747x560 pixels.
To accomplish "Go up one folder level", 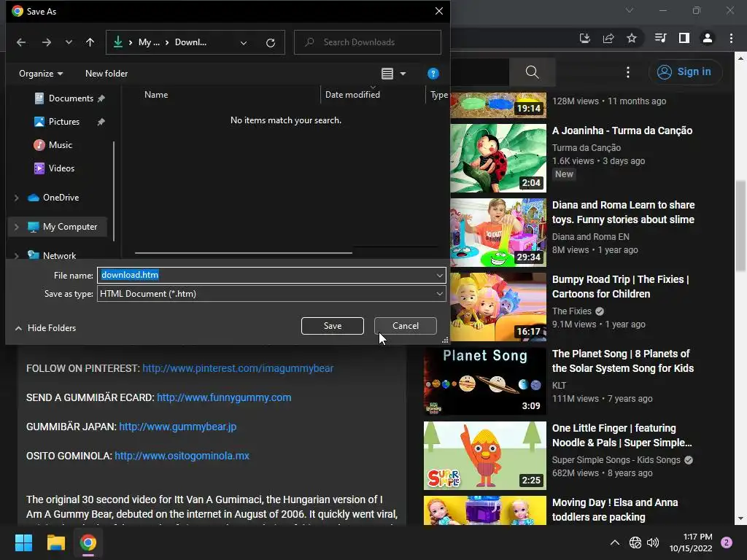I will tap(90, 42).
